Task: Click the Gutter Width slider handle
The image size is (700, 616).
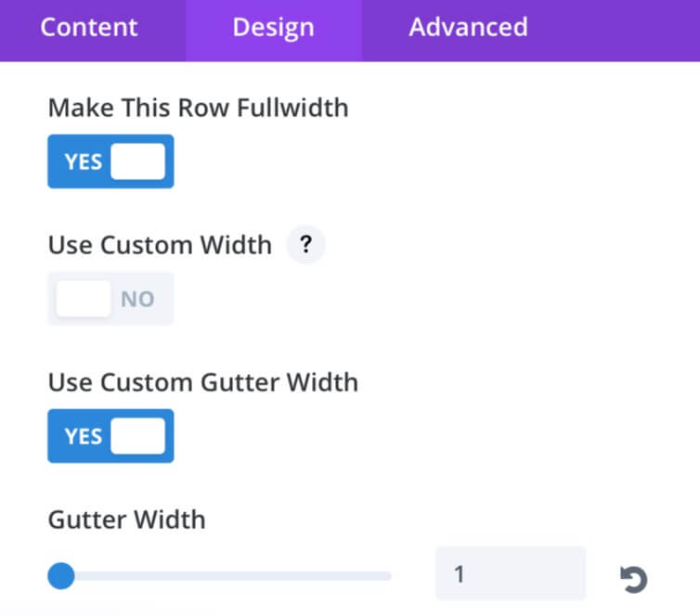Action: [x=61, y=576]
